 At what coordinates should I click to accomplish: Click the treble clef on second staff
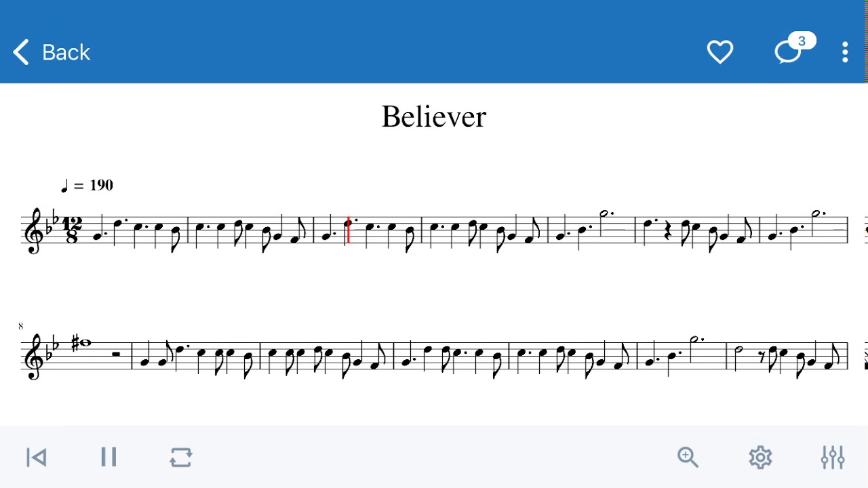tap(34, 356)
